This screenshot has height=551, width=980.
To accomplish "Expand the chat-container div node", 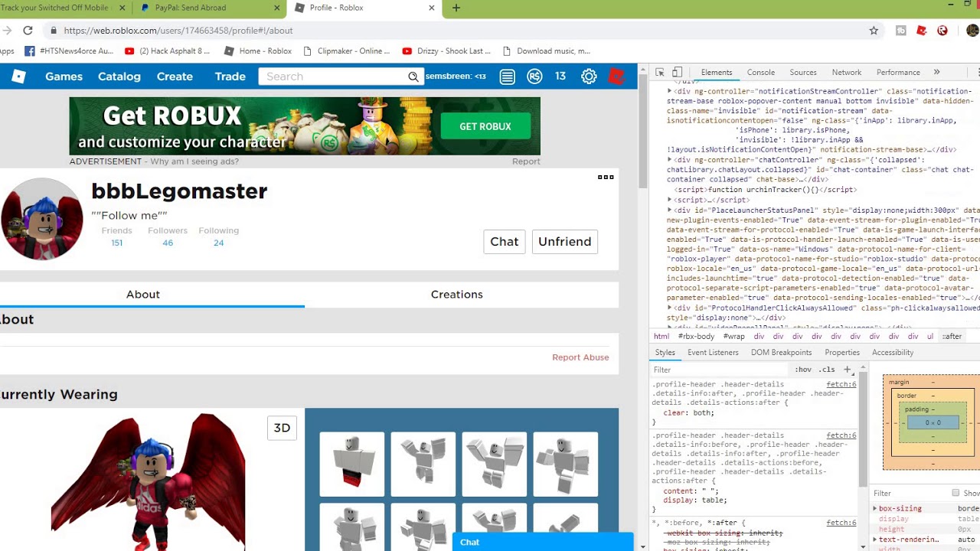I will click(669, 160).
